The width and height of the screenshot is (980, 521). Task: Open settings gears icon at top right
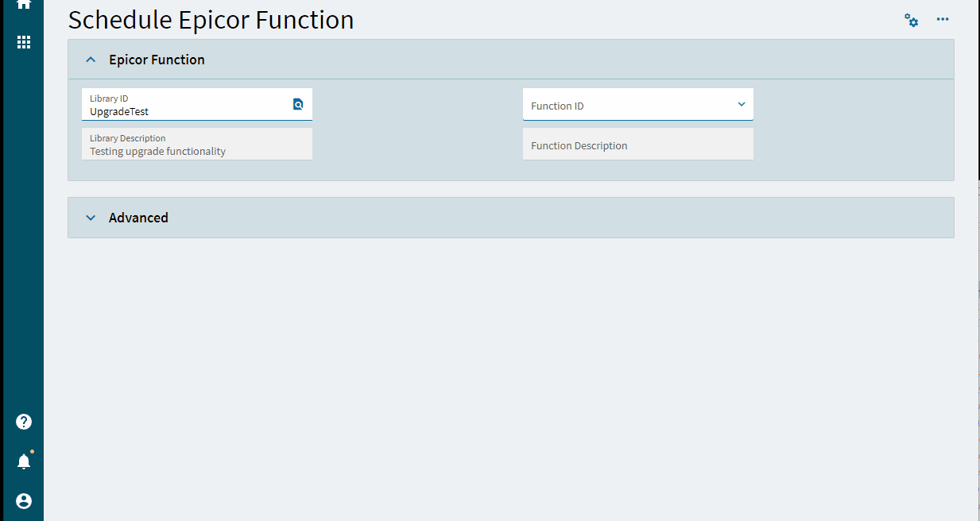pos(912,20)
